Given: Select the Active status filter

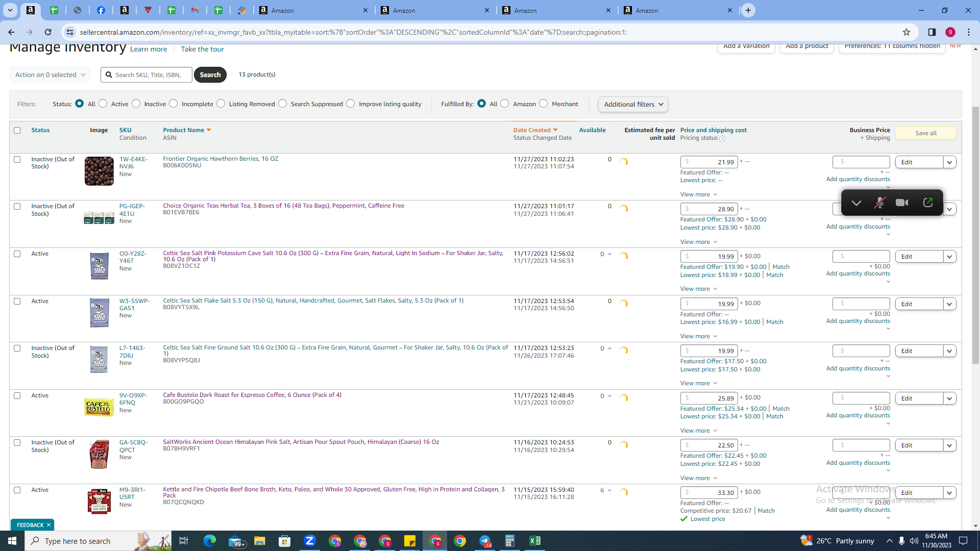Looking at the screenshot, I should 103,104.
